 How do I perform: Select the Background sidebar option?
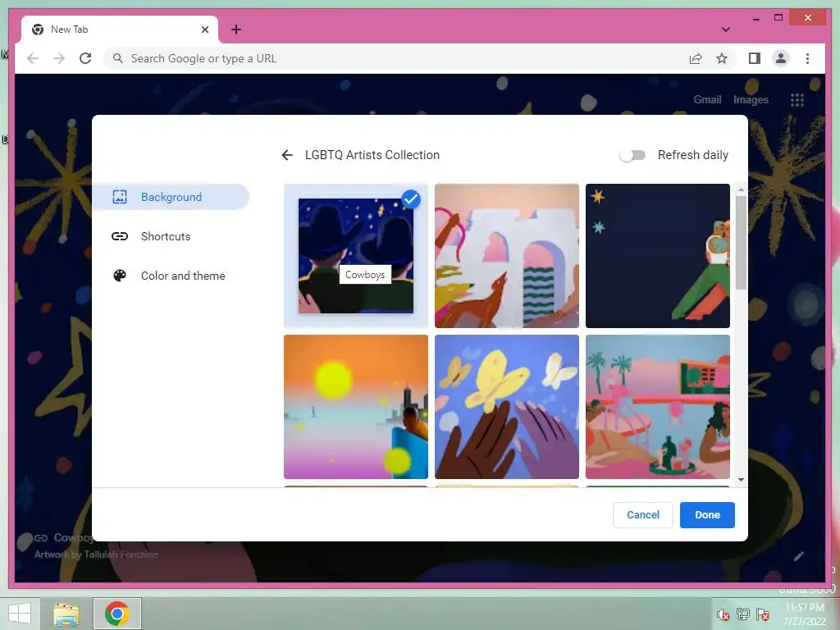coord(171,197)
